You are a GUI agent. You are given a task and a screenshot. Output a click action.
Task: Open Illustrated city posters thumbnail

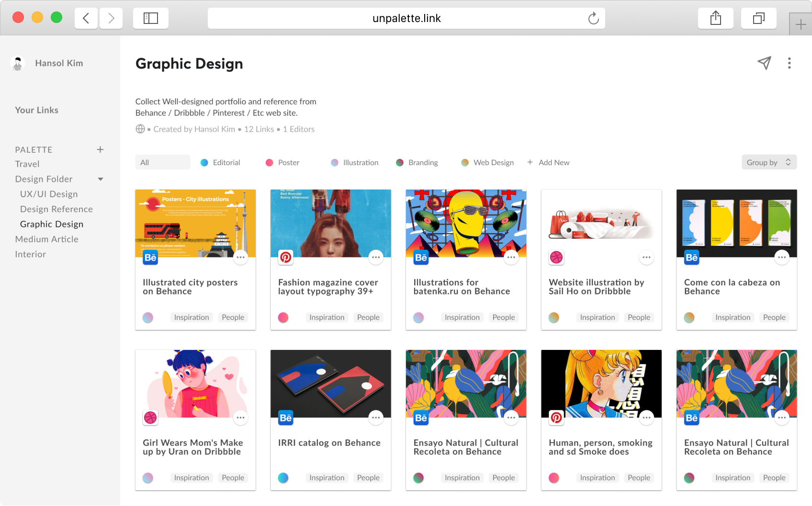click(195, 224)
